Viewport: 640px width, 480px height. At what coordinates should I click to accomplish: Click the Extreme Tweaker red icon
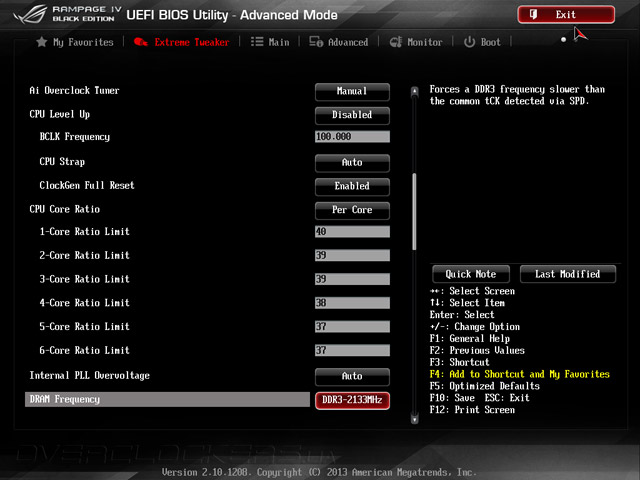tap(141, 42)
